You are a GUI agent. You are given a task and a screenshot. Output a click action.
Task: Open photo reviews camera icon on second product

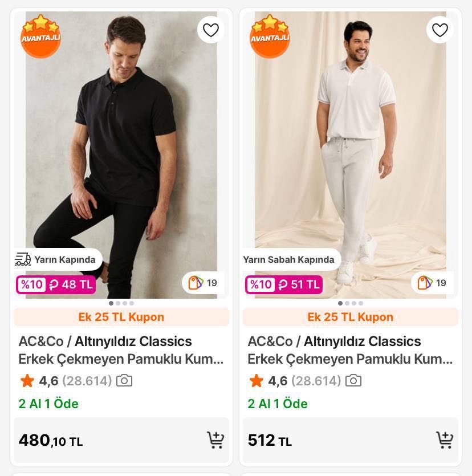[353, 380]
